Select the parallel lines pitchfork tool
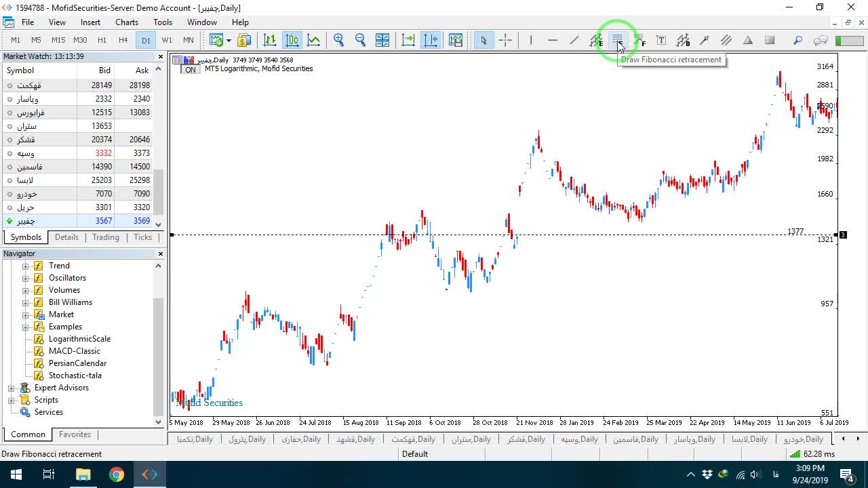The height and width of the screenshot is (488, 868). pos(726,40)
